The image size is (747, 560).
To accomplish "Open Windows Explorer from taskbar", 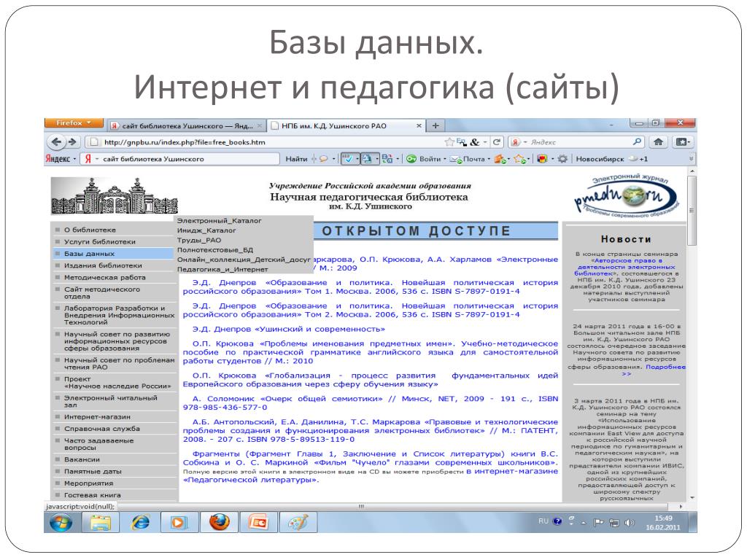I will 101,523.
